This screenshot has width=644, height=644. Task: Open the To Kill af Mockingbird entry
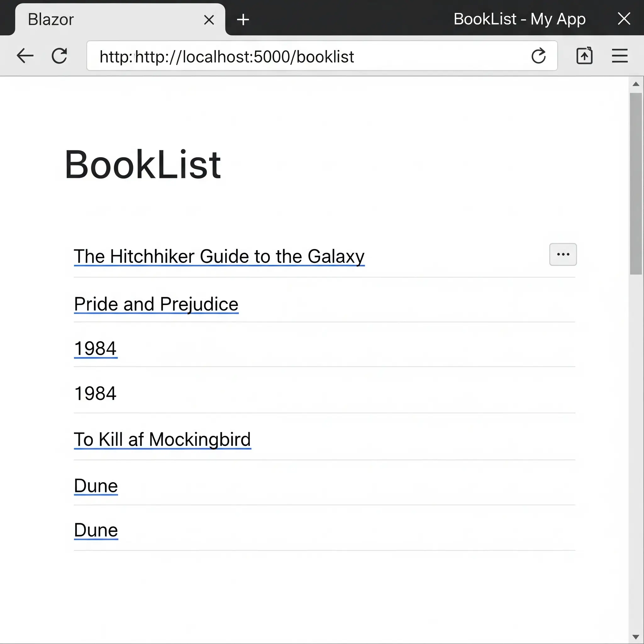click(162, 439)
